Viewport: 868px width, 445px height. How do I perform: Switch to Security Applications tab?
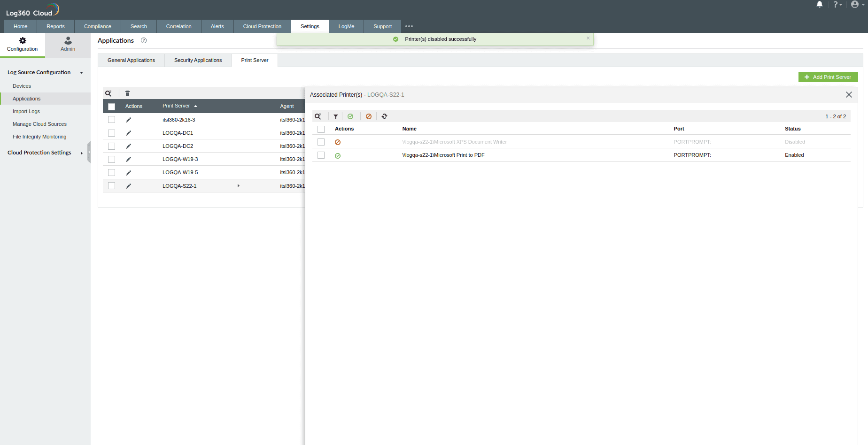click(x=198, y=60)
